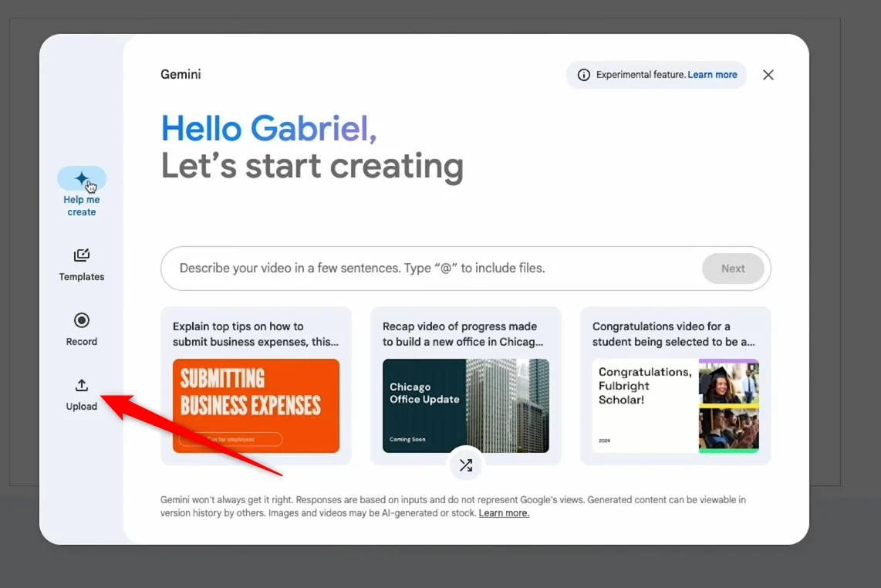
Task: Open the Learn more link beside Experimental feature
Action: [x=713, y=75]
